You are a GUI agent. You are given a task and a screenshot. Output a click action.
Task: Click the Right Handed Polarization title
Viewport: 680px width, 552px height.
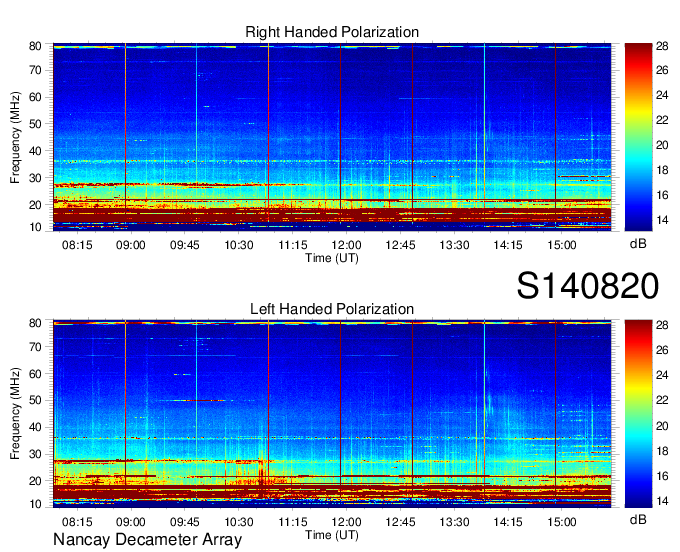(x=332, y=32)
